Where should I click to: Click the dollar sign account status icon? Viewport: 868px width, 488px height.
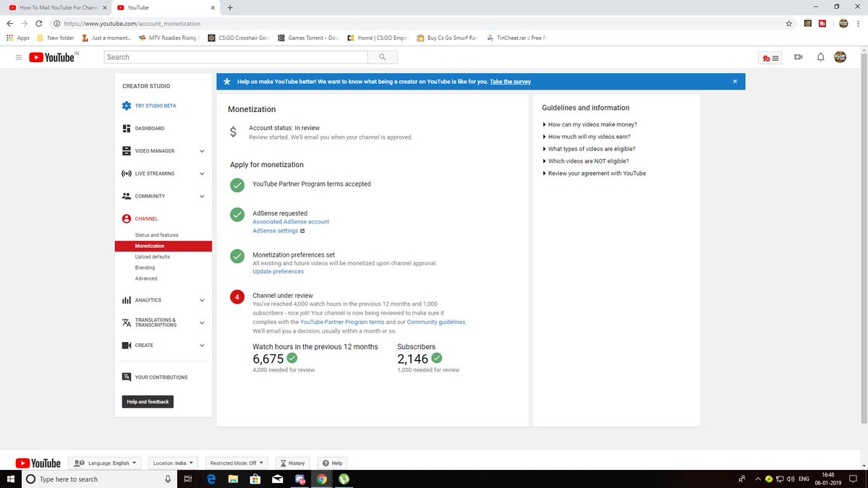pos(233,132)
